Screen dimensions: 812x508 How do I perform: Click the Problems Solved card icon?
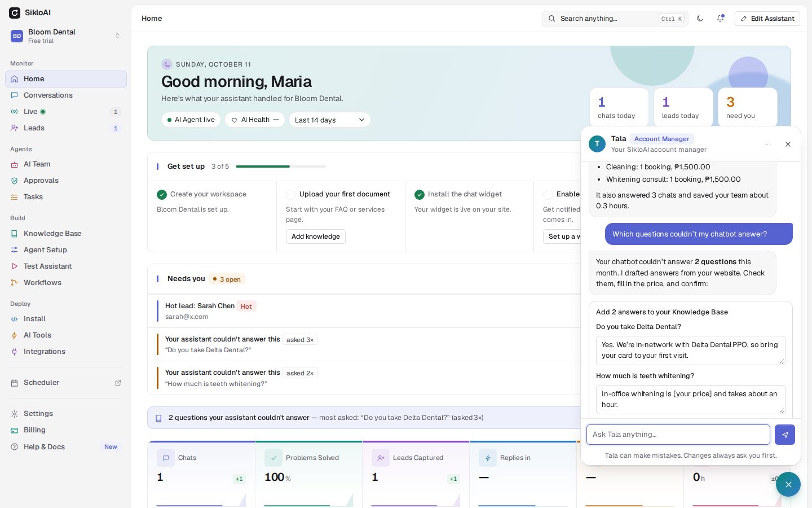(273, 458)
